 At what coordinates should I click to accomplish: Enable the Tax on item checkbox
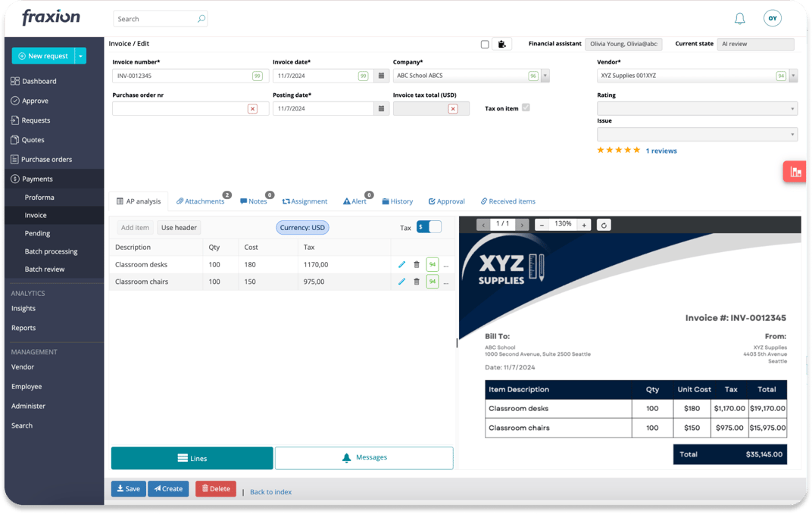coord(524,108)
